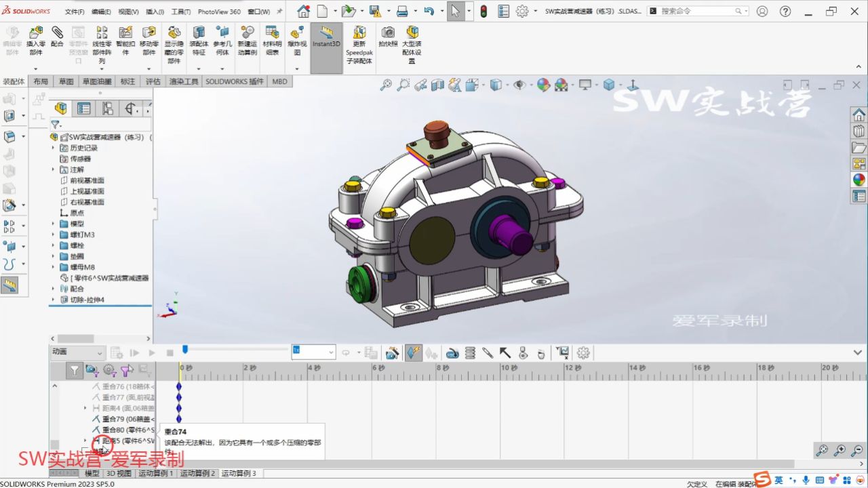Image resolution: width=868 pixels, height=488 pixels.
Task: Click the Insert Components (插入零部件) tool
Action: click(35, 41)
